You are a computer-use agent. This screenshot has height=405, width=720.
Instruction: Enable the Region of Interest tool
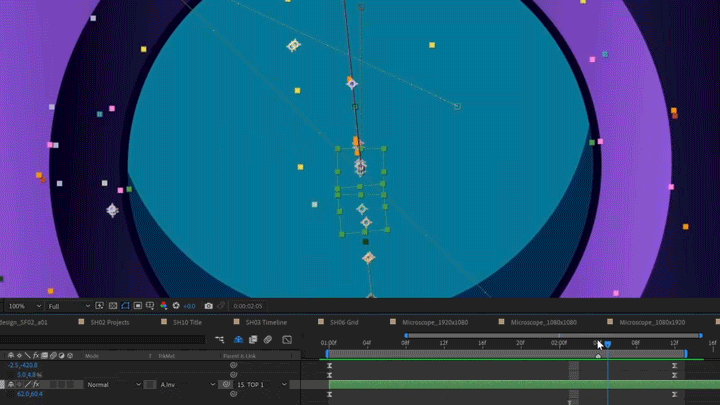point(137,306)
